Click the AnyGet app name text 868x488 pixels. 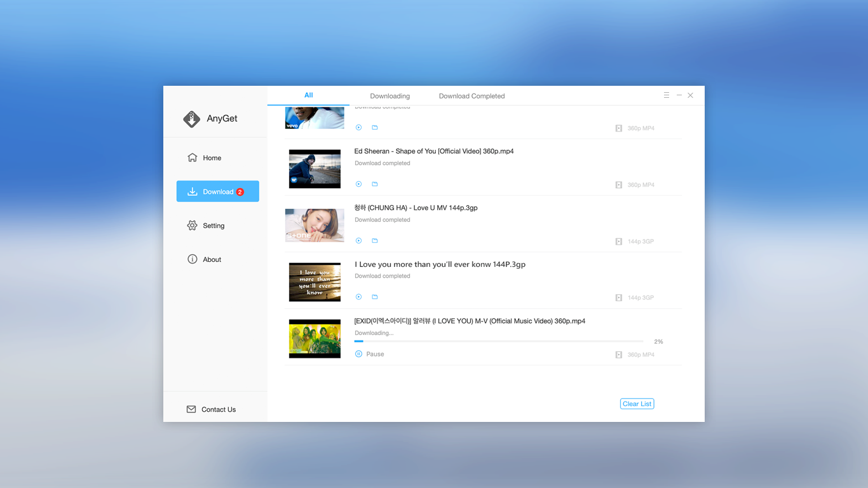click(x=222, y=119)
